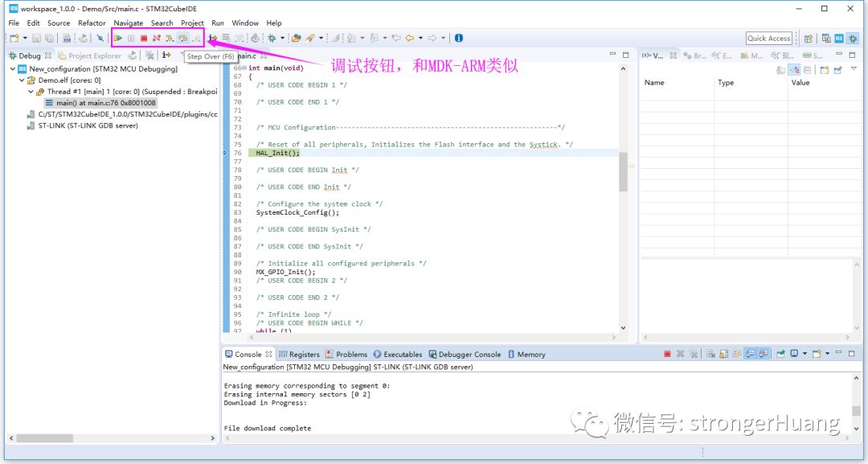This screenshot has height=464, width=868.
Task: Toggle Pin Console in console toolbar
Action: point(779,352)
